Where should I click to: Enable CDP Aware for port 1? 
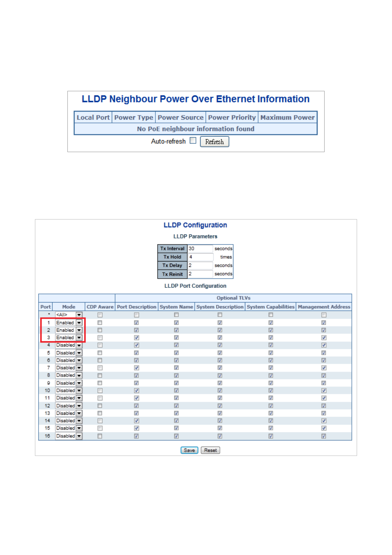[x=100, y=323]
